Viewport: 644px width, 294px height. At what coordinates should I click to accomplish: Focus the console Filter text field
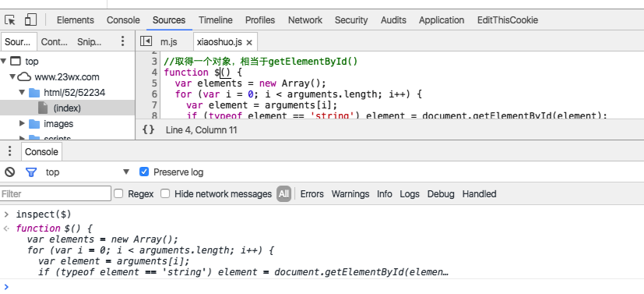55,193
